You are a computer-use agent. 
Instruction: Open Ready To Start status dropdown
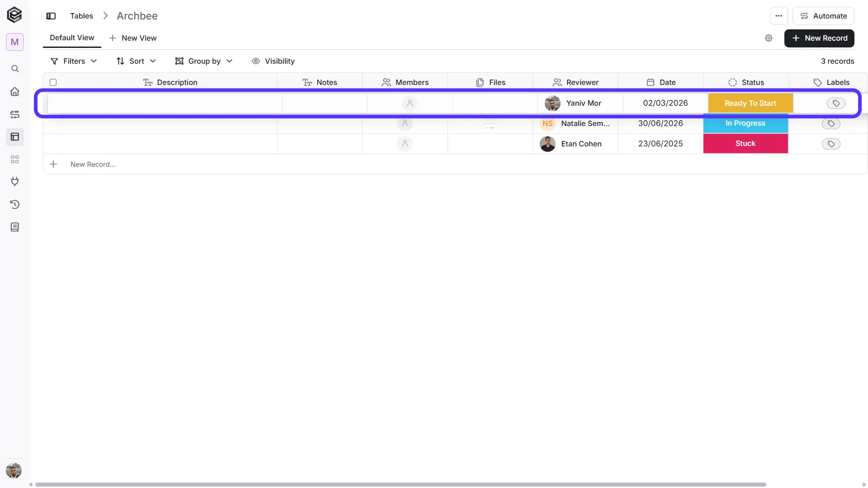[750, 103]
